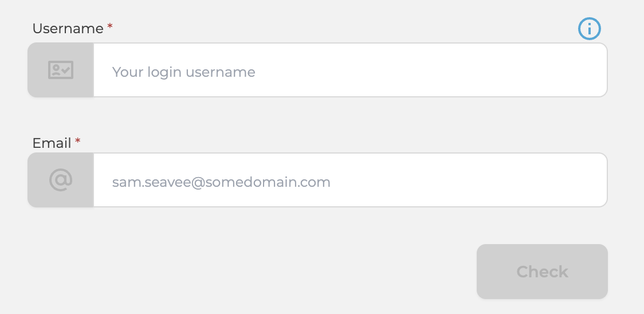Select the Username field label
644x314 pixels.
click(x=68, y=28)
